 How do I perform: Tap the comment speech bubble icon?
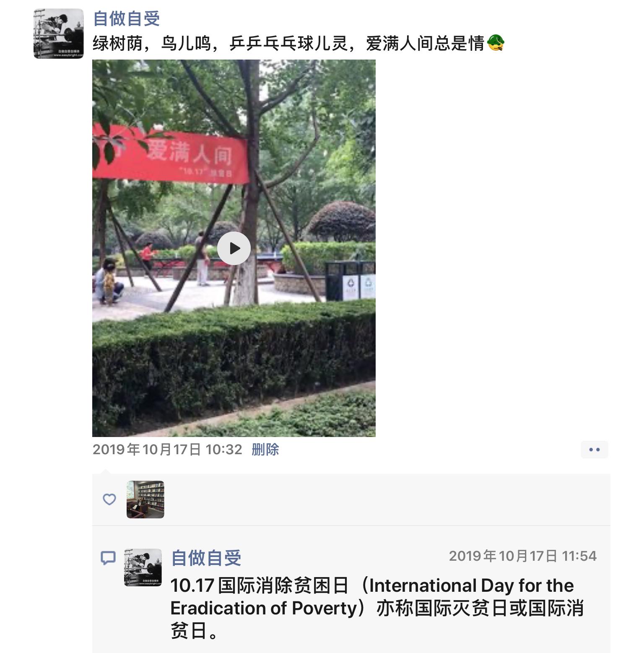(108, 558)
